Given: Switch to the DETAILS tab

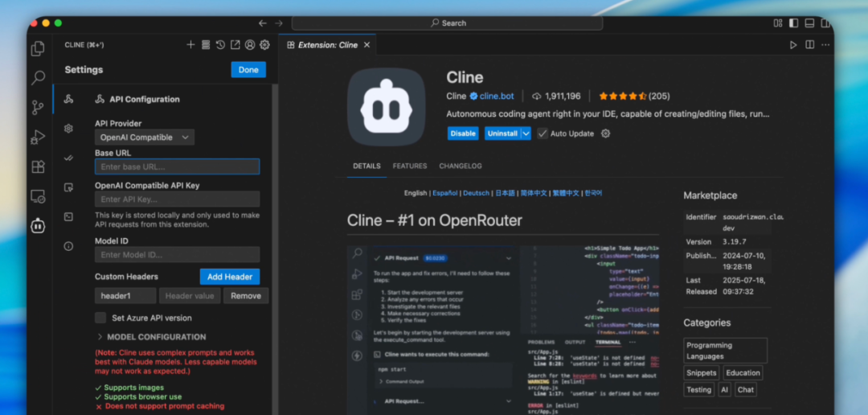Looking at the screenshot, I should (x=366, y=166).
